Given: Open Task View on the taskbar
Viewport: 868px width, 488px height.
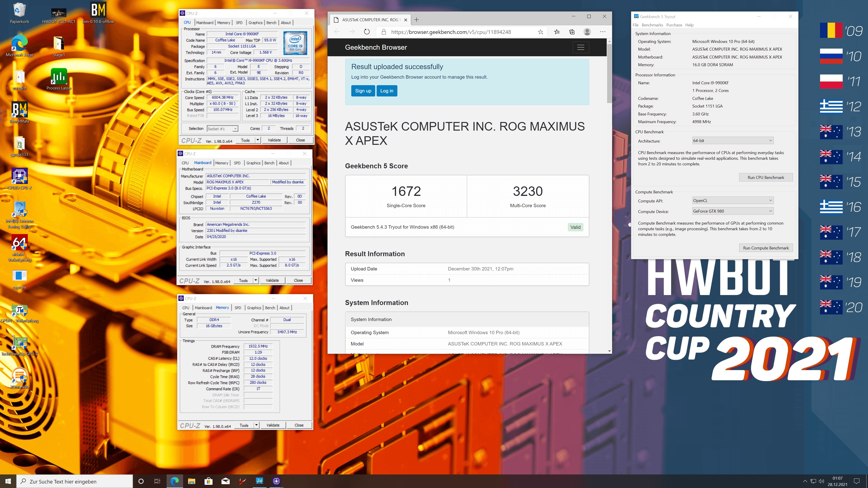Looking at the screenshot, I should pos(157,481).
